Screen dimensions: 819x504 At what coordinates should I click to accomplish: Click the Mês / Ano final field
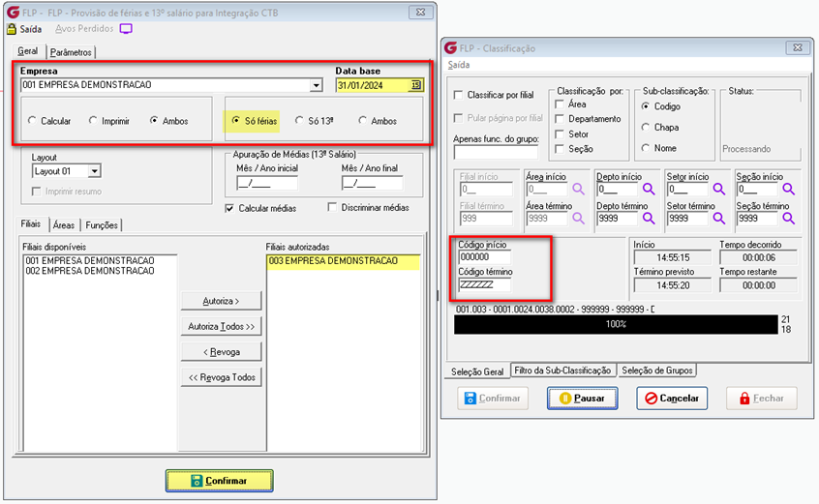373,183
